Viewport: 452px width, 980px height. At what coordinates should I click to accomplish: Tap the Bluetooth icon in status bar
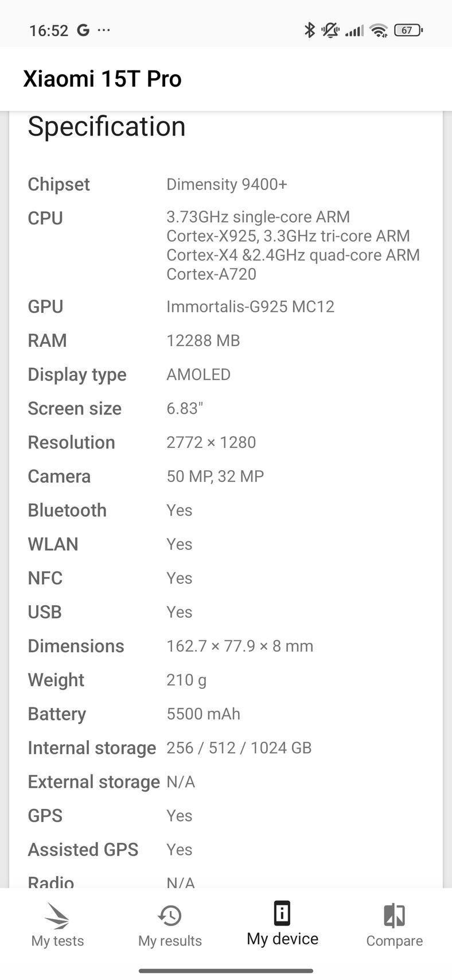coord(310,29)
